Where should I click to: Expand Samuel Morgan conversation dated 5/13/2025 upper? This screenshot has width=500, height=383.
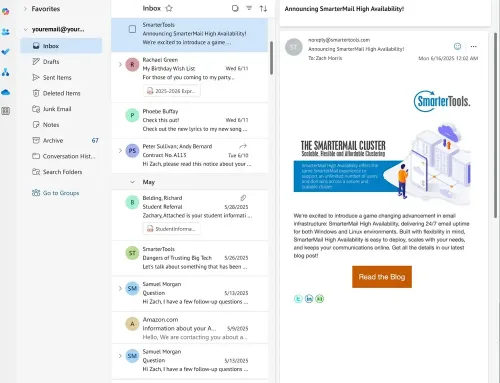(x=120, y=288)
